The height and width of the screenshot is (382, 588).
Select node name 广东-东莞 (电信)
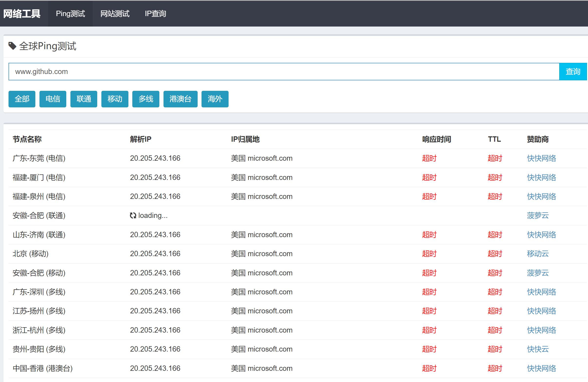(x=39, y=158)
